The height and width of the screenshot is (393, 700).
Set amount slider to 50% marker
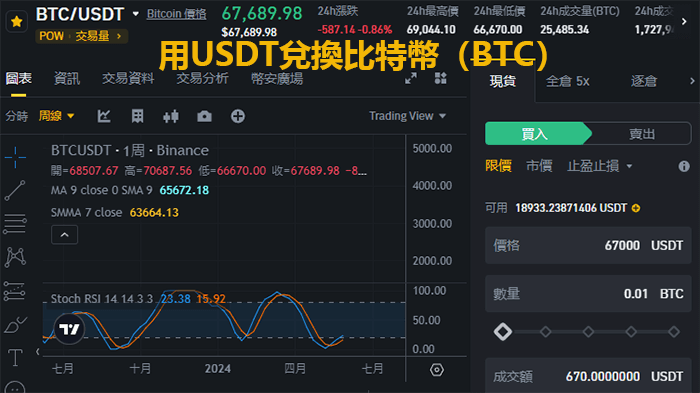point(588,332)
